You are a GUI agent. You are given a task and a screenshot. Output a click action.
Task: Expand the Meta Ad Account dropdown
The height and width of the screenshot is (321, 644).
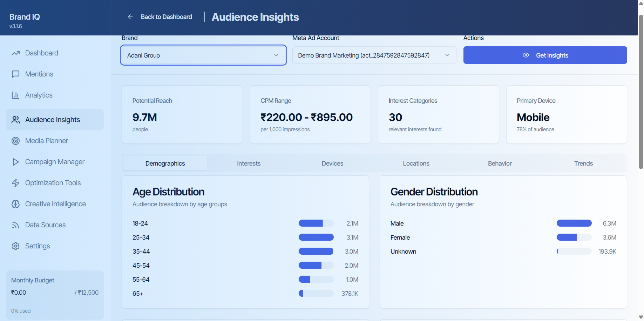coord(374,55)
